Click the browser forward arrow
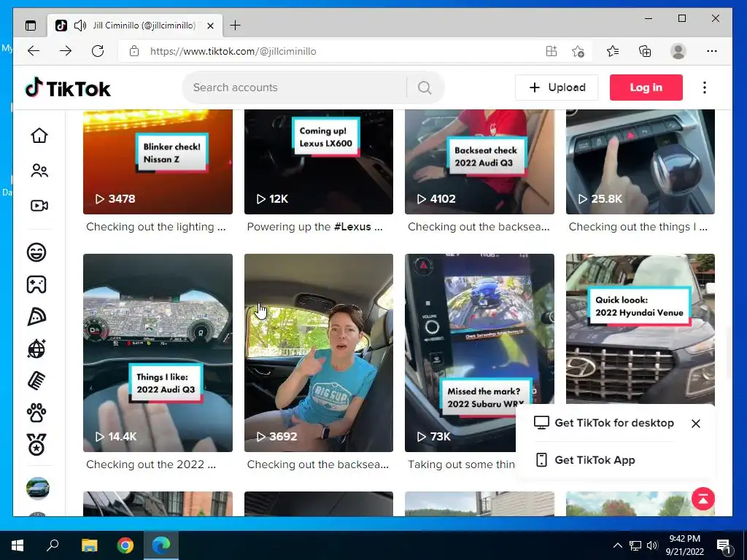The width and height of the screenshot is (747, 560). [x=66, y=51]
